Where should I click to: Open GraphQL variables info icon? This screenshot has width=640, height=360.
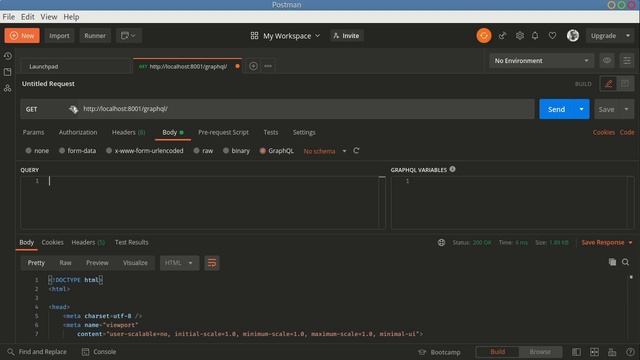(452, 169)
